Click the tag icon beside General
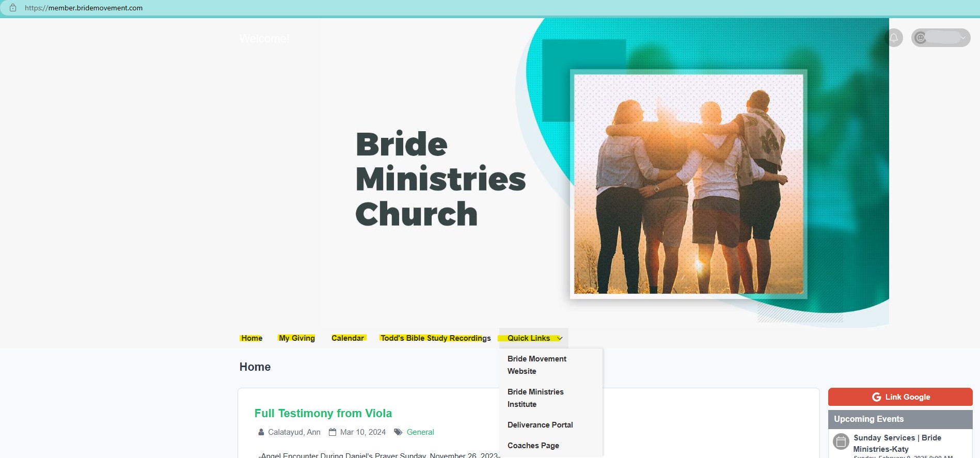980x458 pixels. point(398,432)
